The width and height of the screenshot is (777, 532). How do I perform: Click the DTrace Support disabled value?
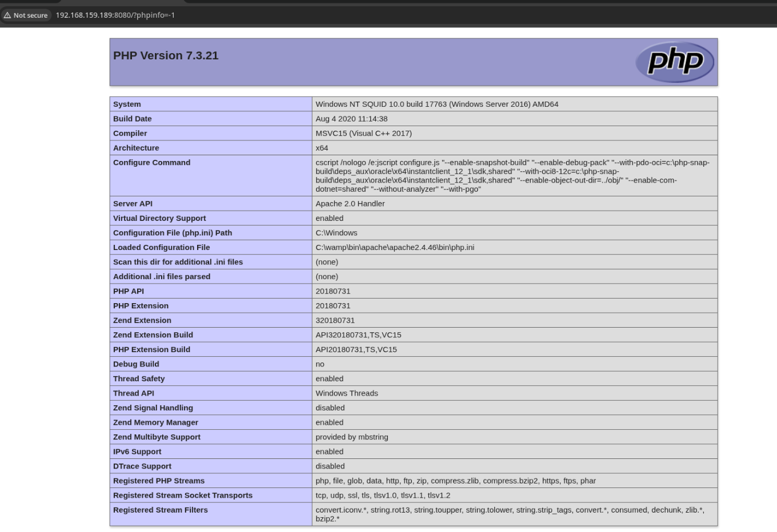pos(330,466)
